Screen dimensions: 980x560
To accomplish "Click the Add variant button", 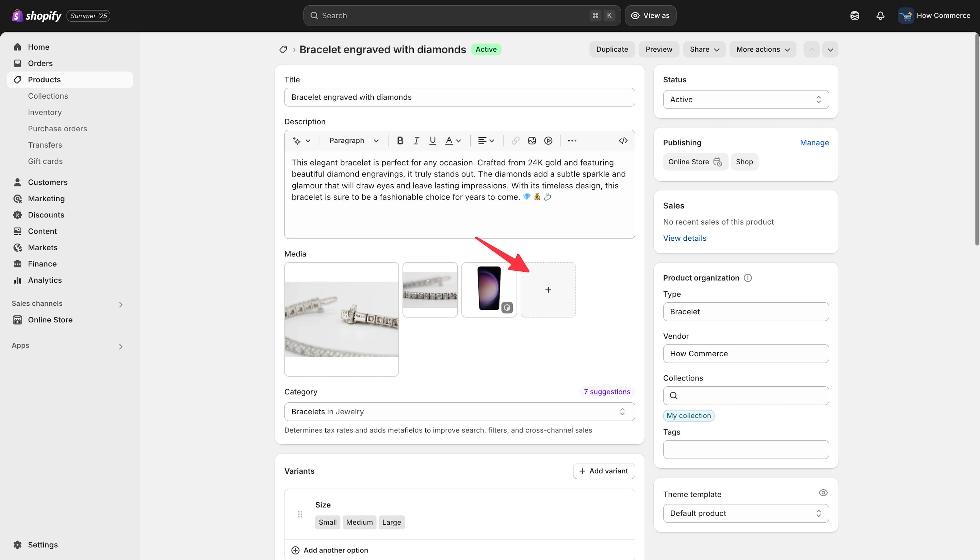I will (604, 471).
